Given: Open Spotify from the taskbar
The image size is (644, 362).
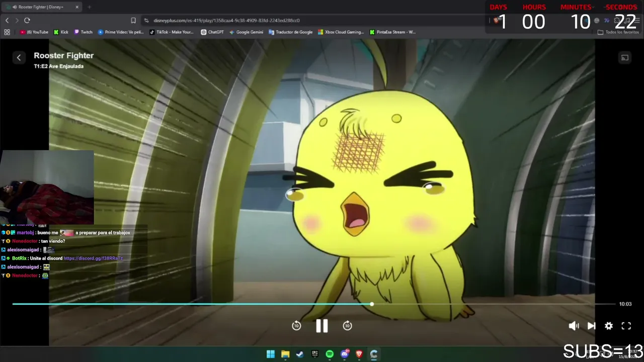Looking at the screenshot, I should pos(330,354).
